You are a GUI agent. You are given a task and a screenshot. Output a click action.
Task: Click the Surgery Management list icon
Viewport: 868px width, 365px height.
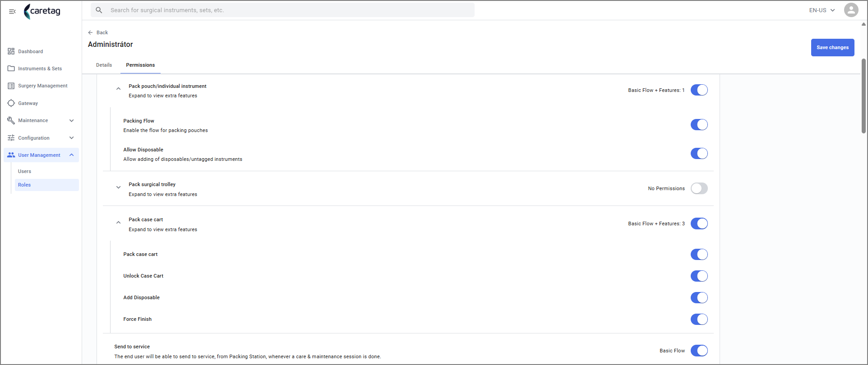(x=11, y=86)
